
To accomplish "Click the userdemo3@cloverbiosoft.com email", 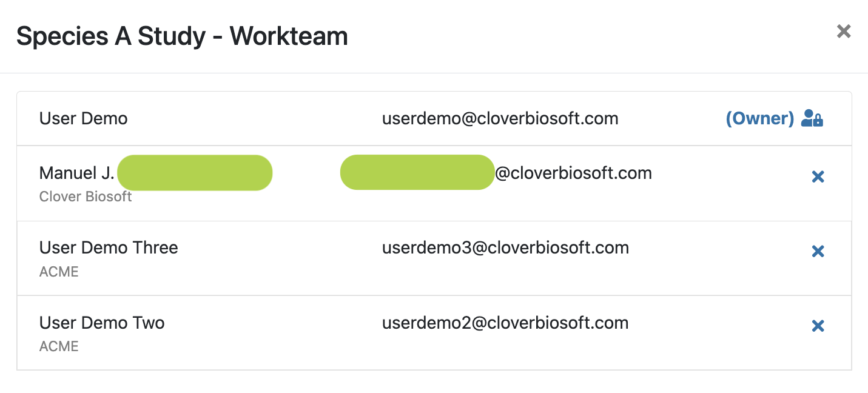I will (x=505, y=247).
